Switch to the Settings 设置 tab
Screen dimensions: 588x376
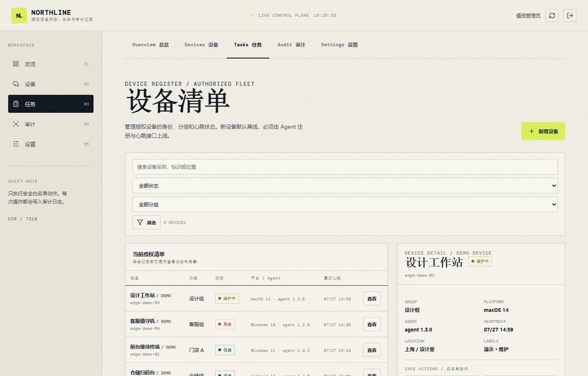pyautogui.click(x=339, y=45)
